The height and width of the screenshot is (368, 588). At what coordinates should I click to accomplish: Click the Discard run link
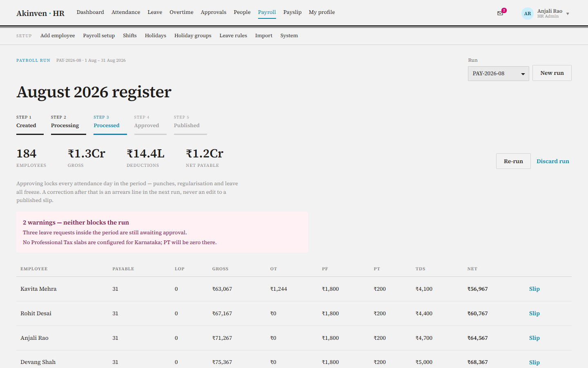pyautogui.click(x=553, y=161)
